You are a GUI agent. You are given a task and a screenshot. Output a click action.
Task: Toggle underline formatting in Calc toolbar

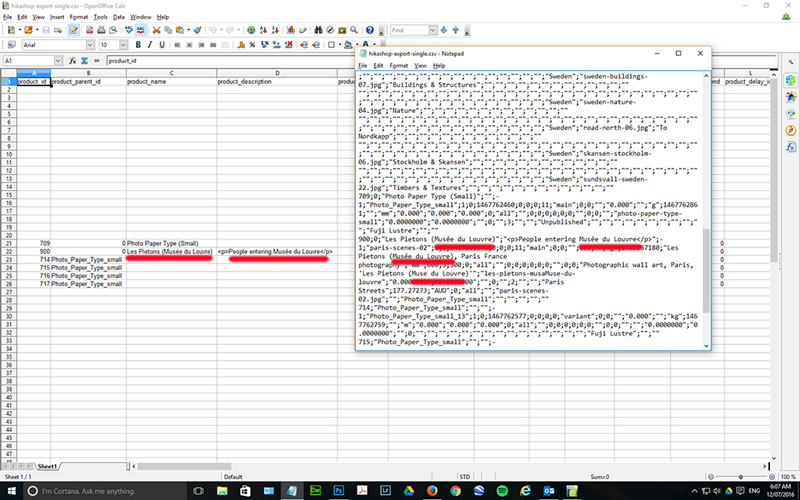coord(163,45)
